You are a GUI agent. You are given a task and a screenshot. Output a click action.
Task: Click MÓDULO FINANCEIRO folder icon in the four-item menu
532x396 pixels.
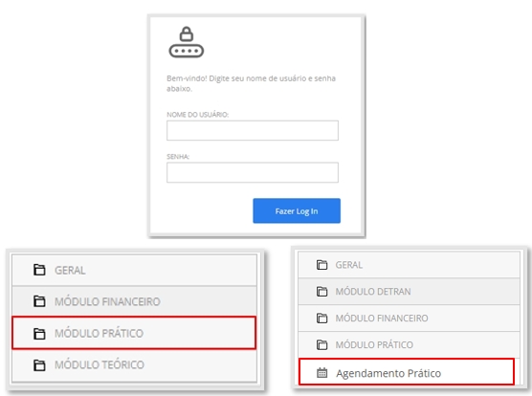(x=39, y=301)
